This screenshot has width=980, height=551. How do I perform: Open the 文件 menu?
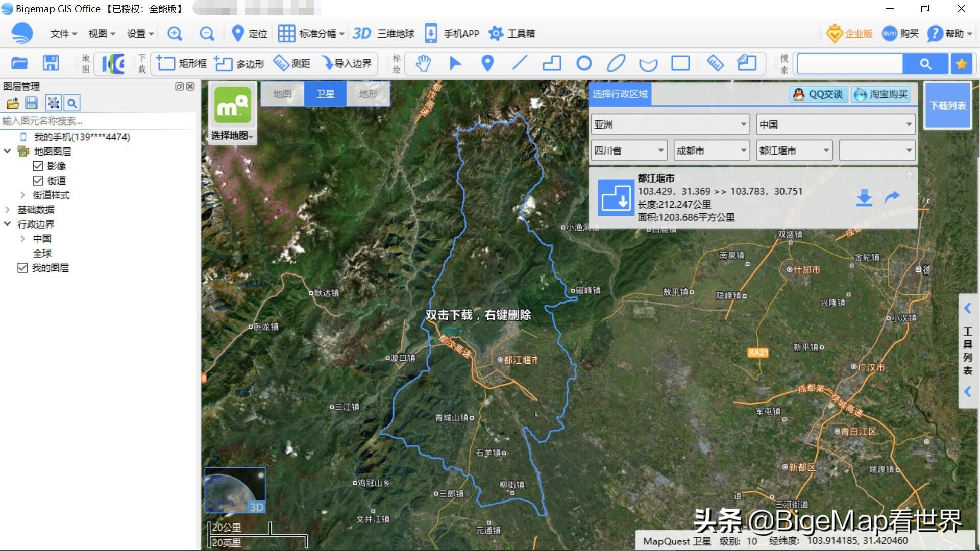pyautogui.click(x=59, y=33)
